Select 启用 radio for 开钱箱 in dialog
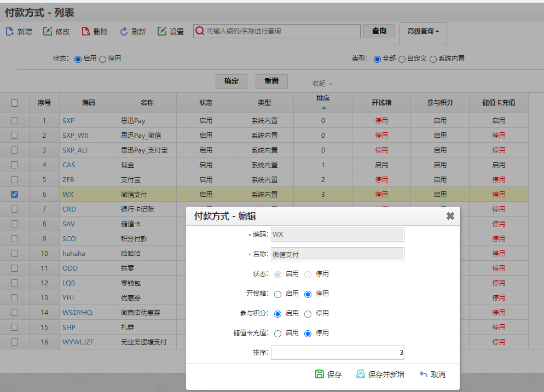Screen dimensions: 544x392 [277, 294]
